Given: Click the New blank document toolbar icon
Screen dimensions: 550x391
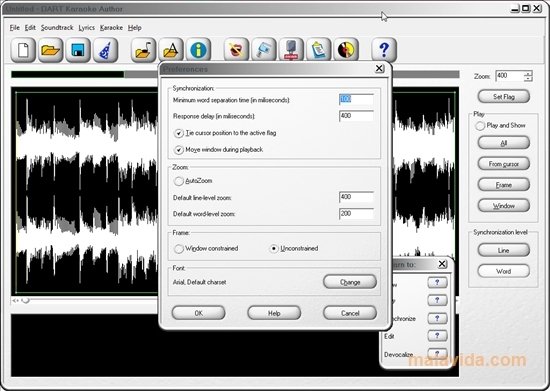Looking at the screenshot, I should (x=23, y=50).
